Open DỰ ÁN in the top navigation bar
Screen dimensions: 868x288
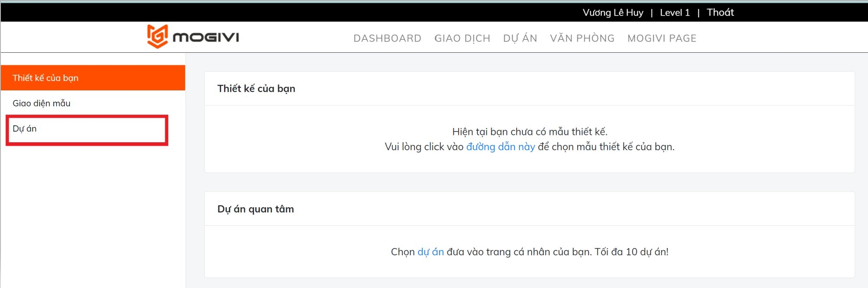click(x=520, y=38)
